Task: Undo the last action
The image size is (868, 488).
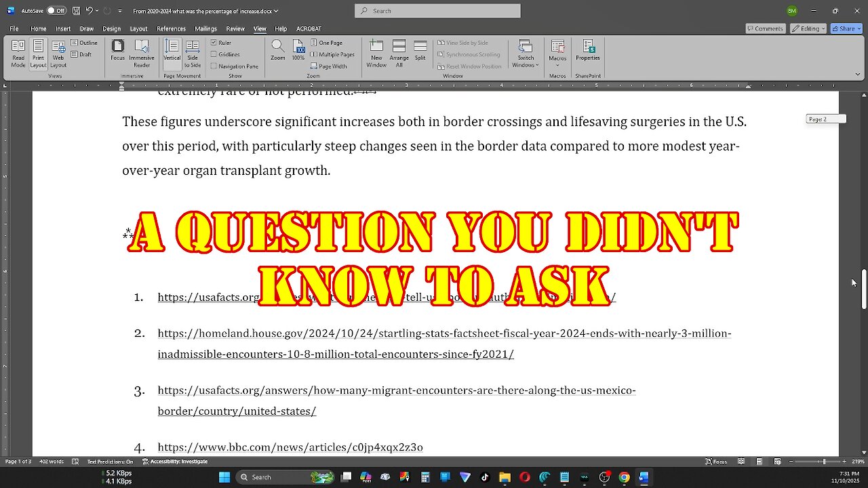Action: pos(89,11)
